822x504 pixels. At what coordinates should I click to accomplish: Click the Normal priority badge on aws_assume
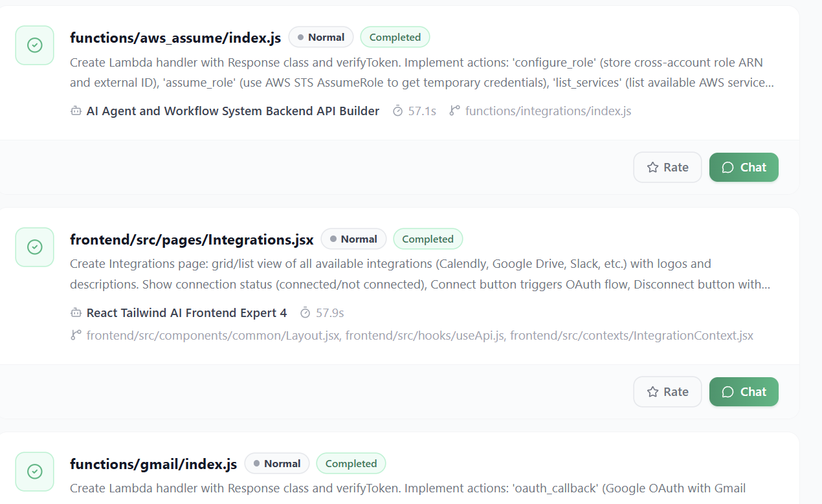[x=321, y=38]
